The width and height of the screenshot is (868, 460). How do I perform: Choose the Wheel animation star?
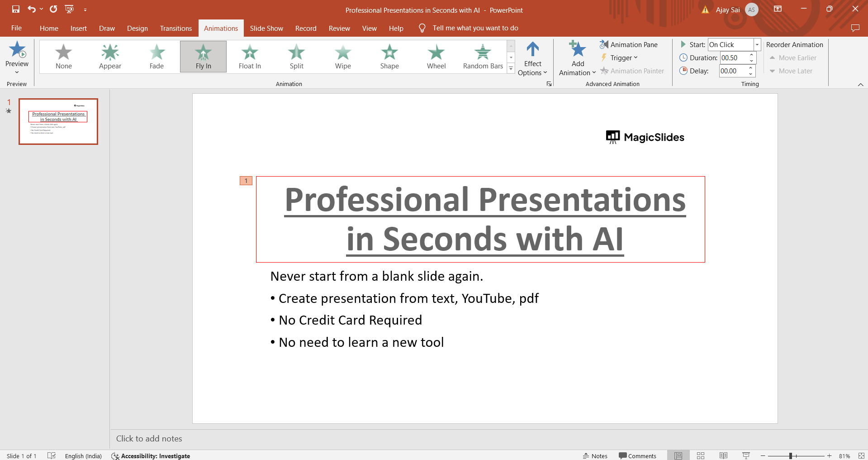pyautogui.click(x=436, y=57)
